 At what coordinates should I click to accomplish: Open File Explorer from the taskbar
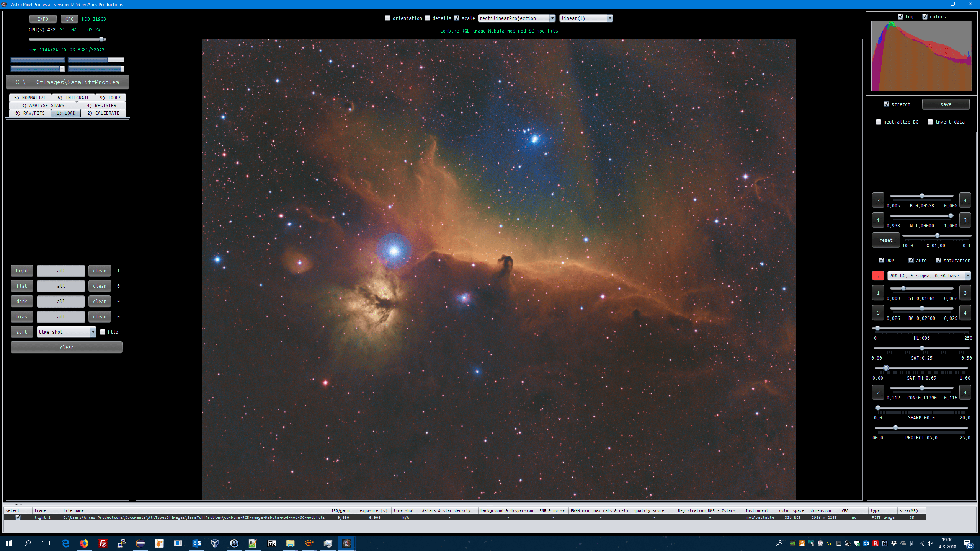(x=290, y=543)
